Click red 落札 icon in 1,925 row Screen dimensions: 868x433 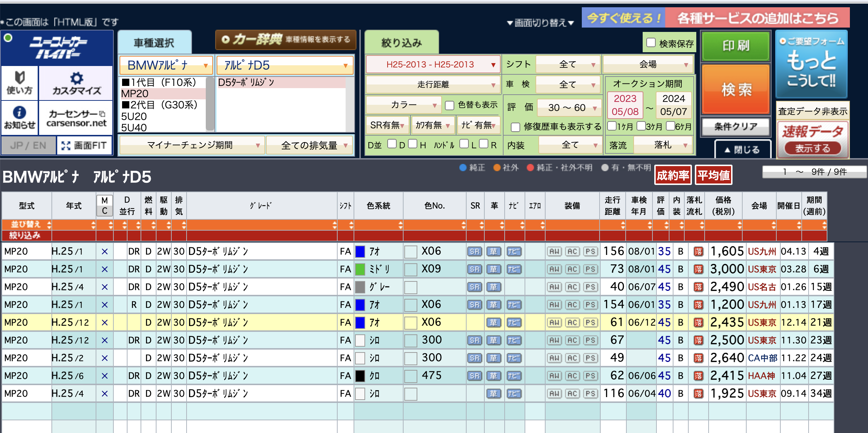coord(698,393)
